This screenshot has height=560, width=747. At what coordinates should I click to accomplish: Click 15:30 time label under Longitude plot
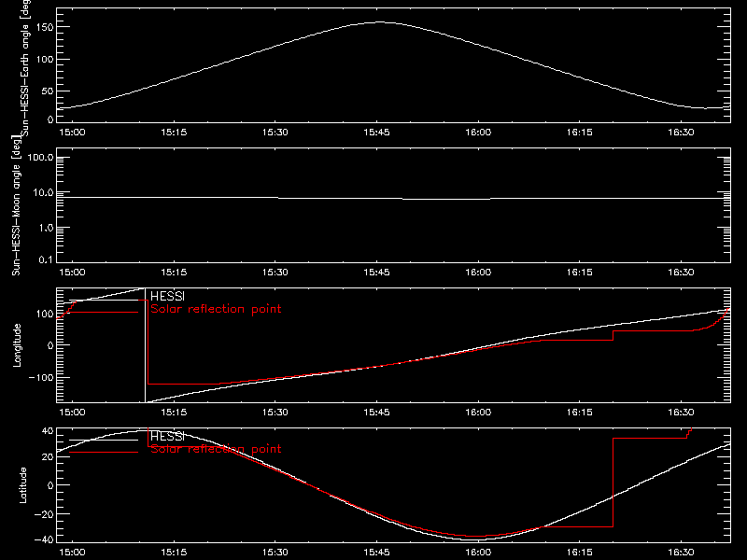pos(275,413)
